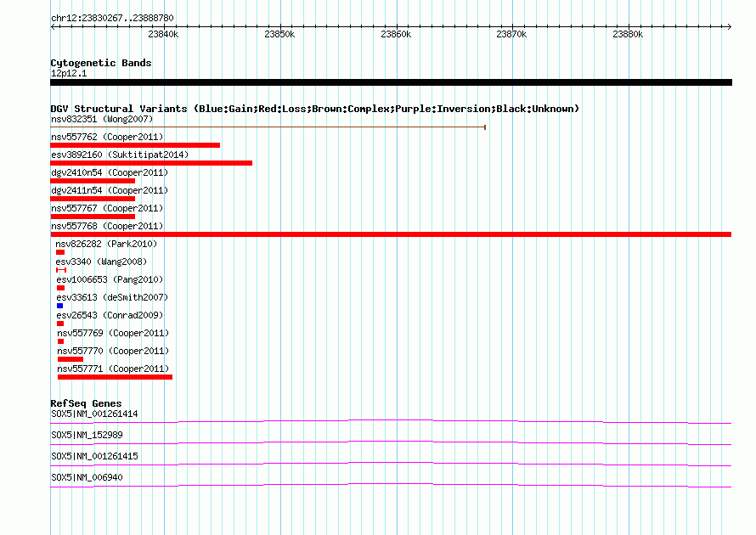
Task: Open variant nsv832351 (Wong2007) label
Action: tap(102, 119)
